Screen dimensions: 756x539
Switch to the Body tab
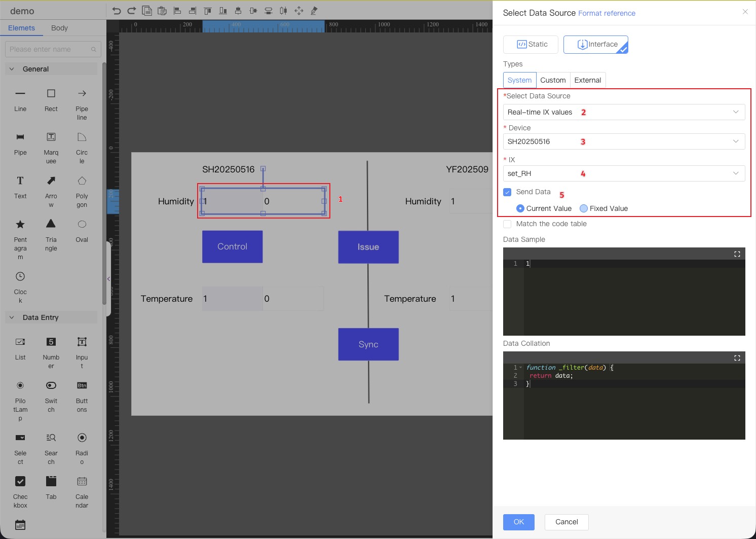click(x=59, y=28)
